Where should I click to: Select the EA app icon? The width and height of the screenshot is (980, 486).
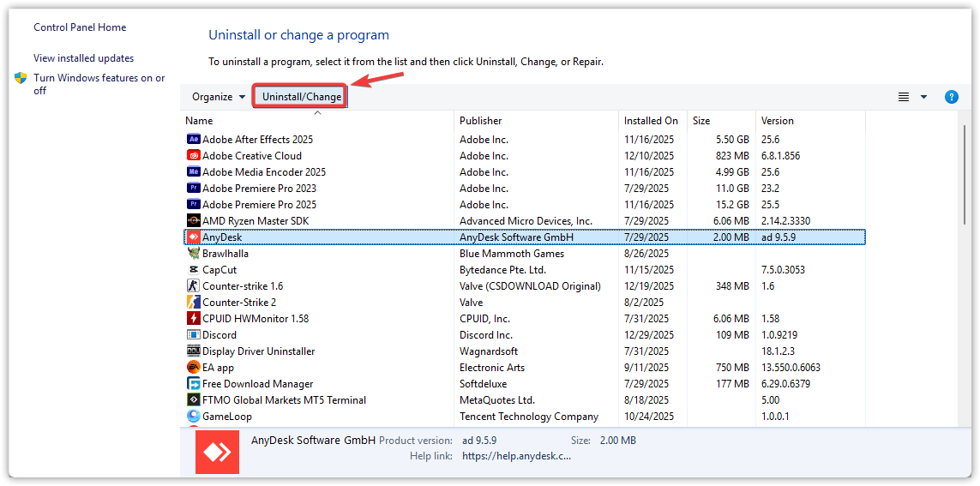click(194, 368)
